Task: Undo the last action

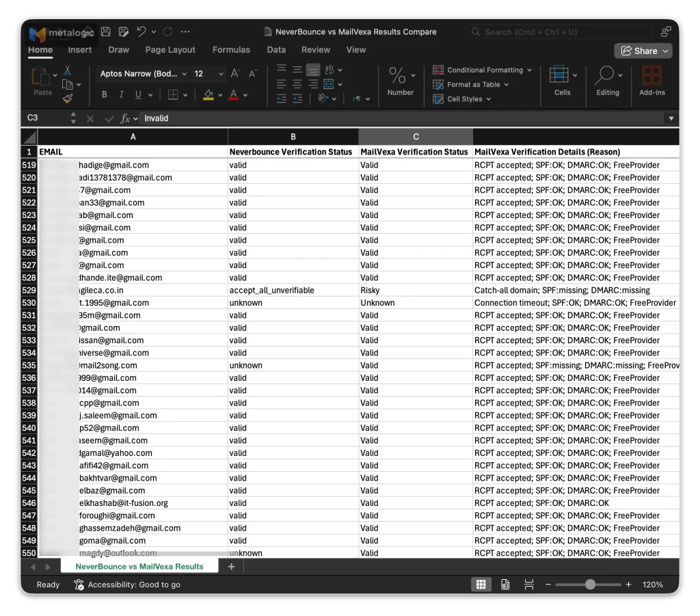Action: [142, 31]
